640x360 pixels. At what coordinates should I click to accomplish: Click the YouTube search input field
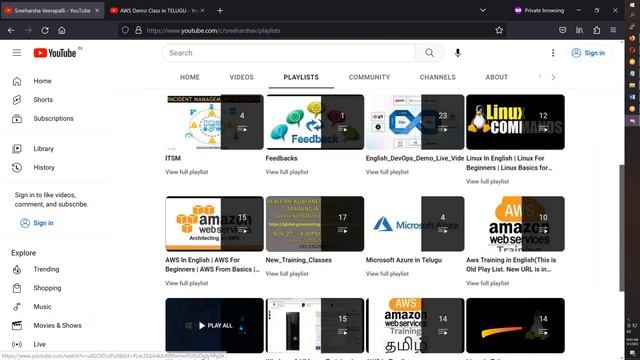click(289, 53)
